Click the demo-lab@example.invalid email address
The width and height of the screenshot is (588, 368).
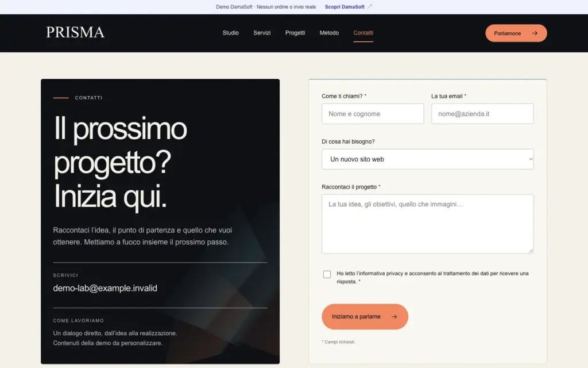[x=105, y=288]
